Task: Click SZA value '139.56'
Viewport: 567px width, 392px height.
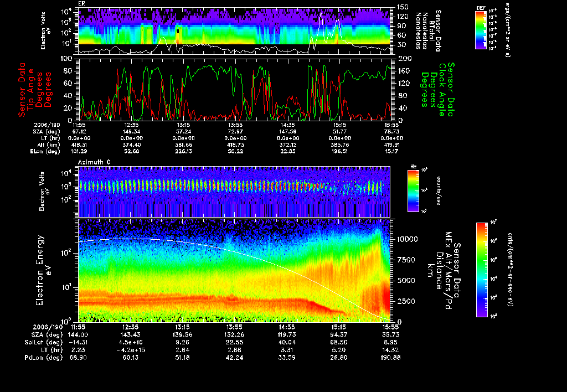Action: click(x=183, y=334)
